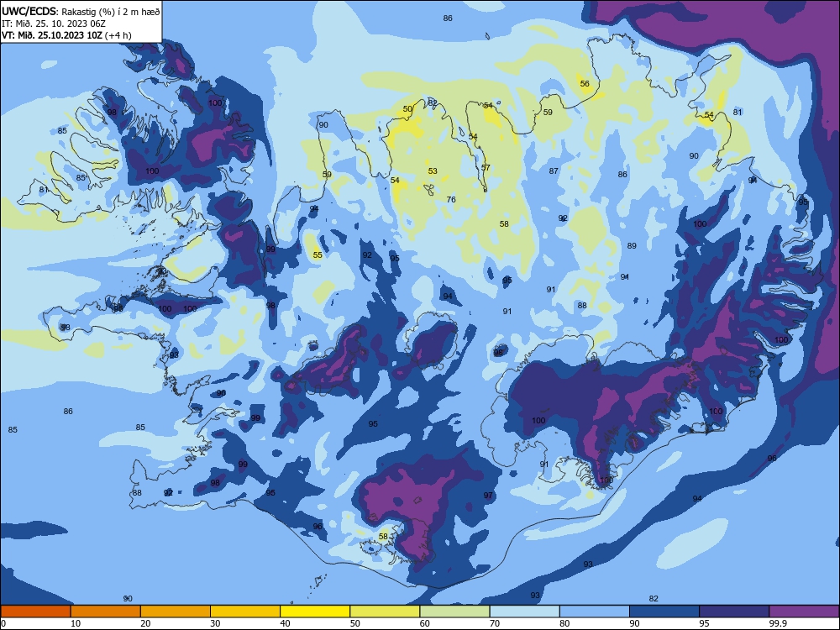Click the '82' value at the bottom edge
Image resolution: width=840 pixels, height=630 pixels.
pyautogui.click(x=653, y=598)
